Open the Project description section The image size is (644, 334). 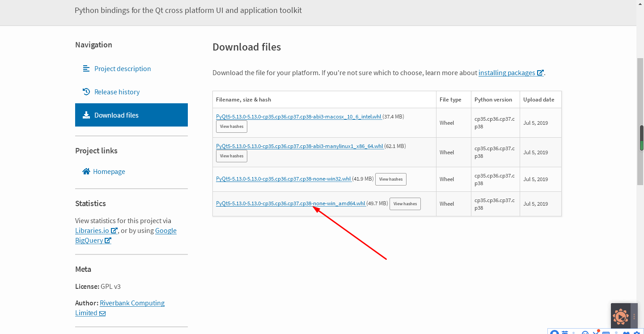tap(123, 68)
